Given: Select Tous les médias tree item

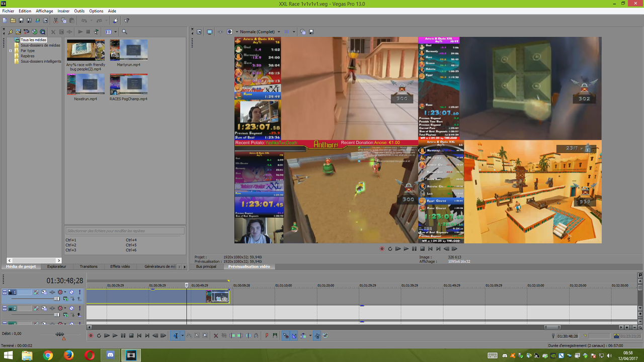Looking at the screenshot, I should click(x=33, y=40).
